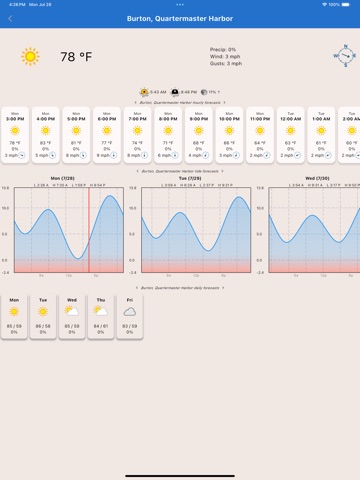This screenshot has width=360, height=480.
Task: Tap partly cloudy icon in Thu daily card
Action: point(101,311)
